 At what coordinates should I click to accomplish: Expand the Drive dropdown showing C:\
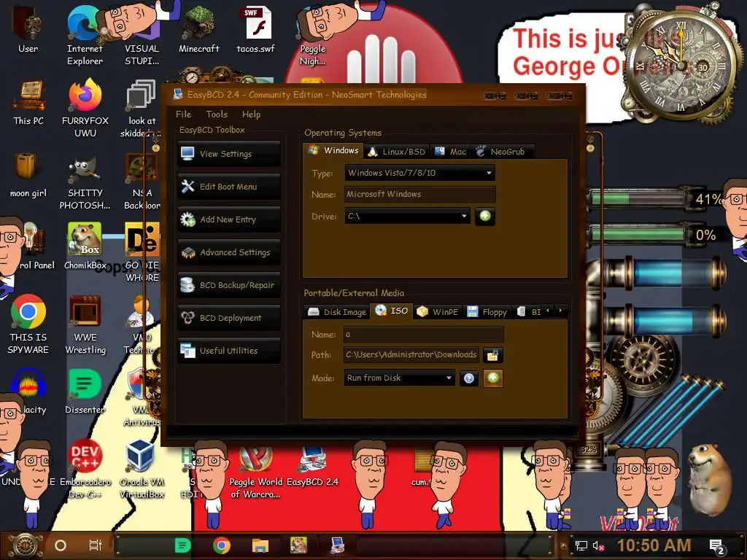407,216
